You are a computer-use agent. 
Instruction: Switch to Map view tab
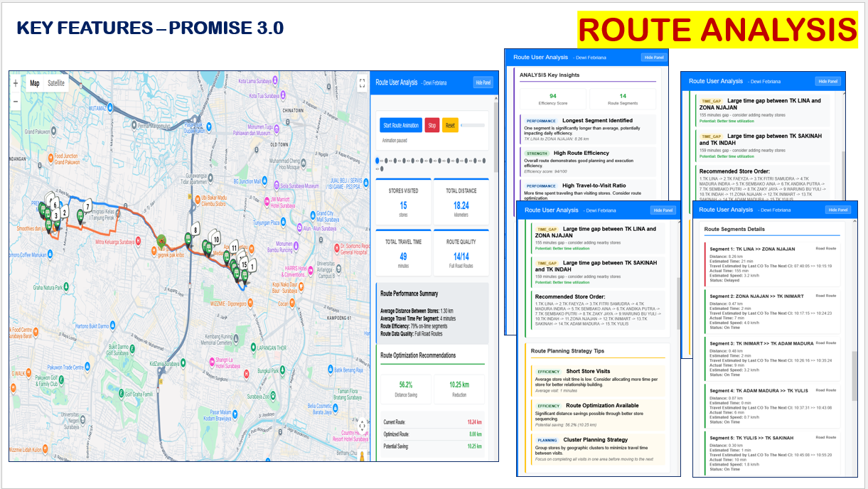[34, 83]
